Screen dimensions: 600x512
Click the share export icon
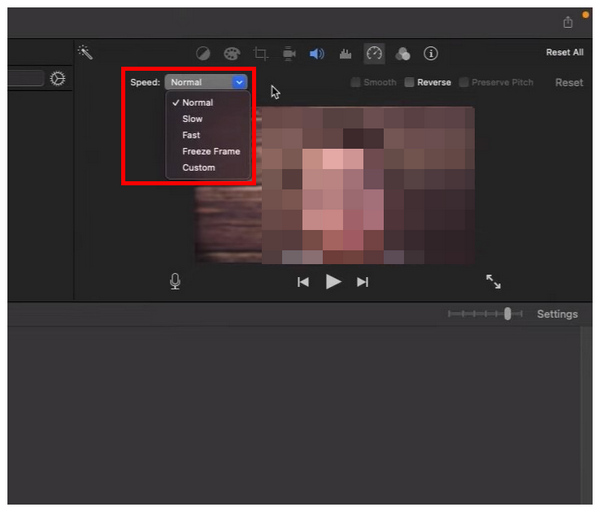[x=568, y=22]
